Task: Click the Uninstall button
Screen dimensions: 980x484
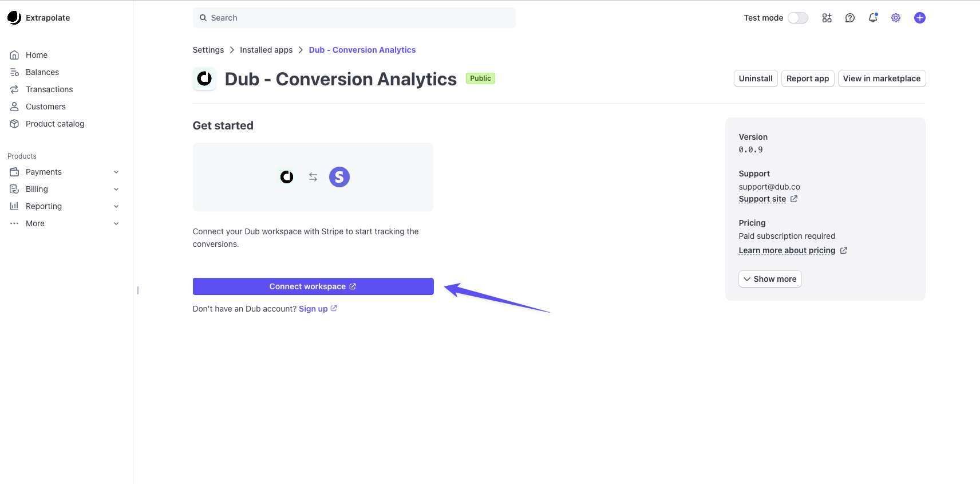Action: pyautogui.click(x=756, y=78)
